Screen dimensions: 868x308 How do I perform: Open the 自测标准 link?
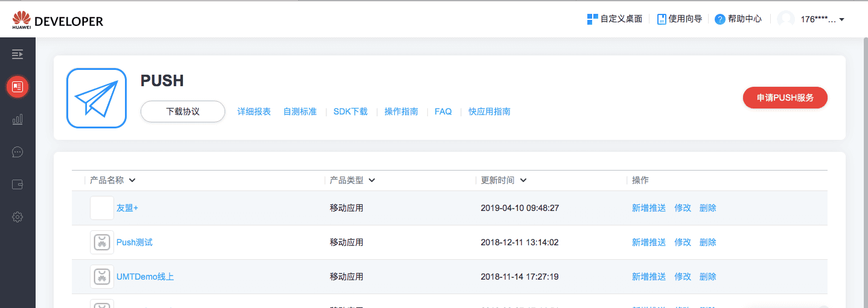click(300, 112)
